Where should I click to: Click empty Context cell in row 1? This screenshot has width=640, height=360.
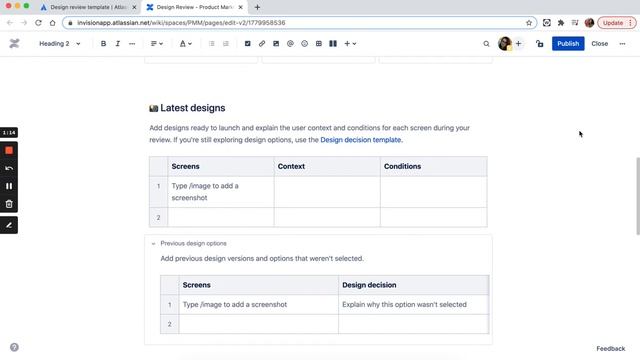(x=327, y=192)
